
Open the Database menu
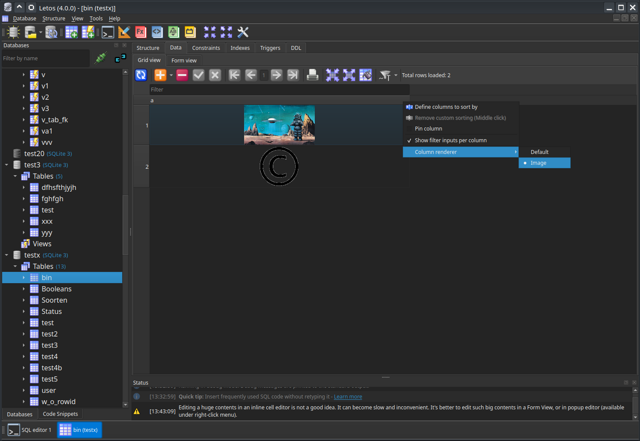pyautogui.click(x=24, y=18)
